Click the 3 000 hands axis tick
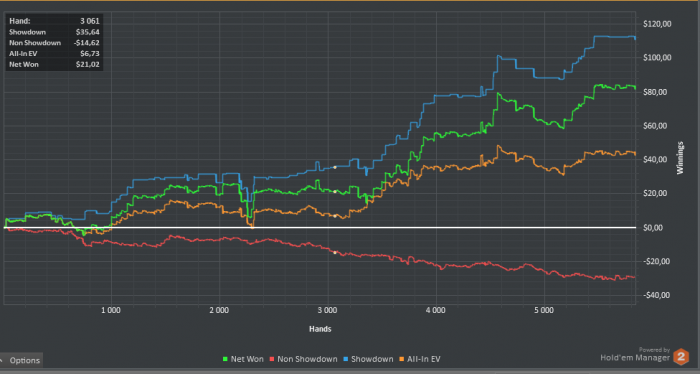 point(327,310)
